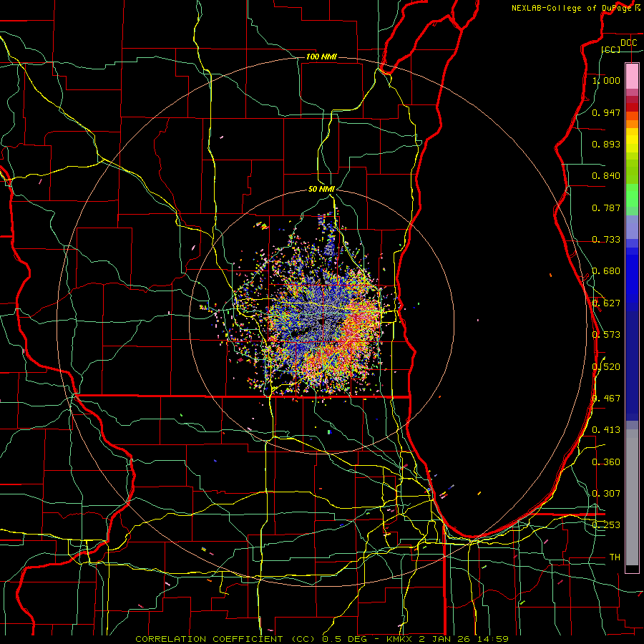This screenshot has height=644, width=644.
Task: Click the 0.893 scale label
Action: (x=606, y=144)
